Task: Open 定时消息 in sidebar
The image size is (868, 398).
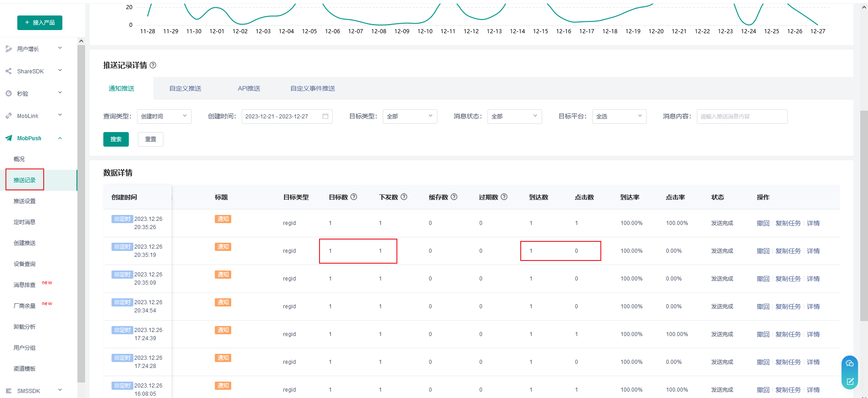Action: (25, 222)
